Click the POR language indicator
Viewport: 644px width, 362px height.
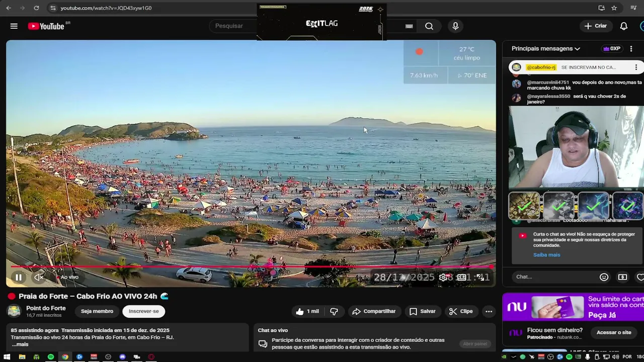[x=627, y=357]
